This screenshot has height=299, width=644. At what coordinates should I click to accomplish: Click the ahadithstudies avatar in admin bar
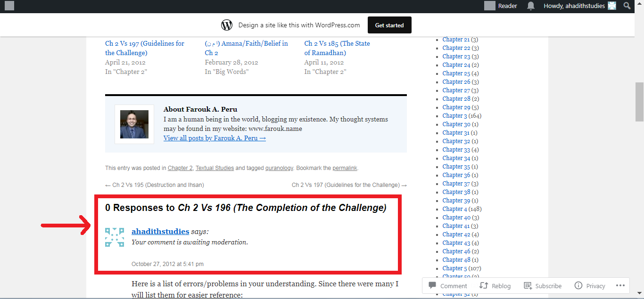(x=612, y=6)
